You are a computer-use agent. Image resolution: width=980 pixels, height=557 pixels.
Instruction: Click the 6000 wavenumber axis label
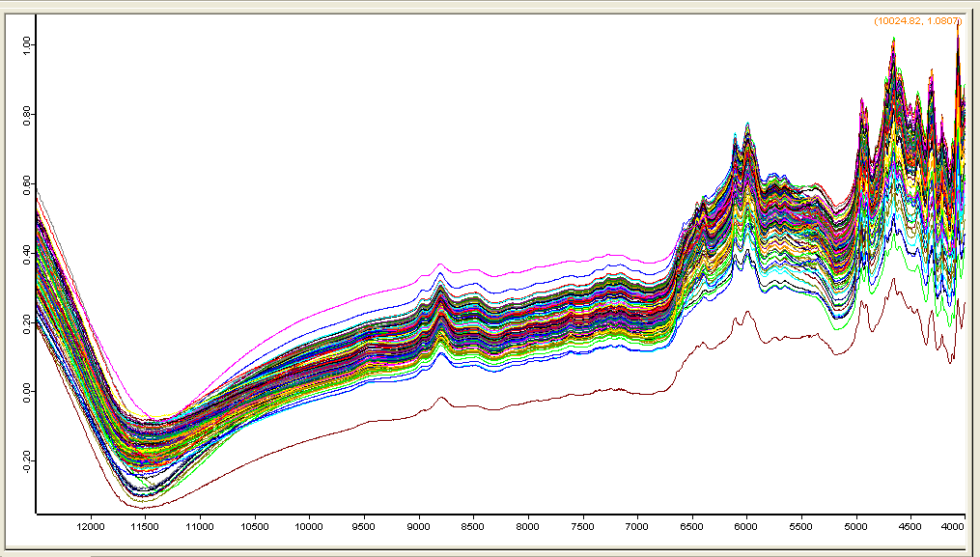click(x=745, y=527)
